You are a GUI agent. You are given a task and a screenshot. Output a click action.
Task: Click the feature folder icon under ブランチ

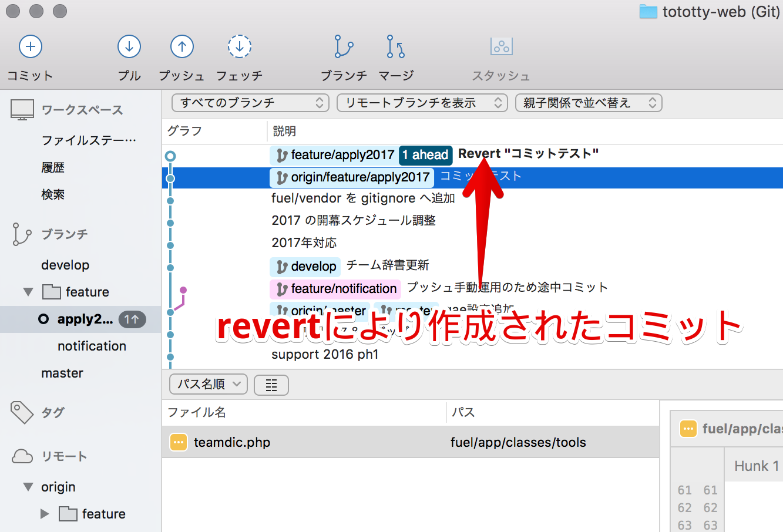[x=52, y=292]
